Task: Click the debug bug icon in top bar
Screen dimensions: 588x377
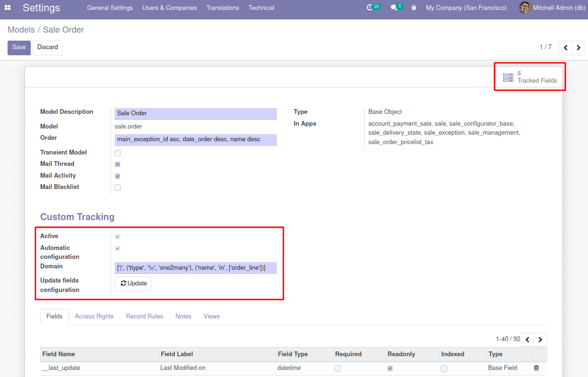Action: 413,8
